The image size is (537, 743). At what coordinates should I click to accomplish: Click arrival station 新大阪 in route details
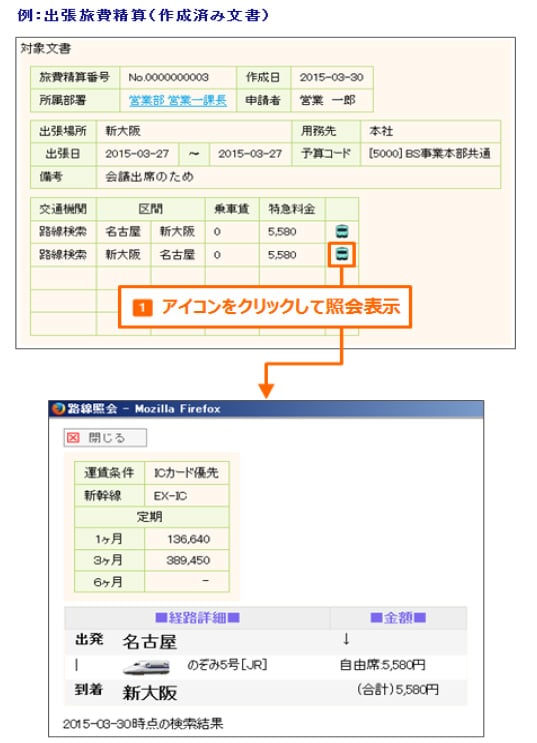tap(149, 693)
